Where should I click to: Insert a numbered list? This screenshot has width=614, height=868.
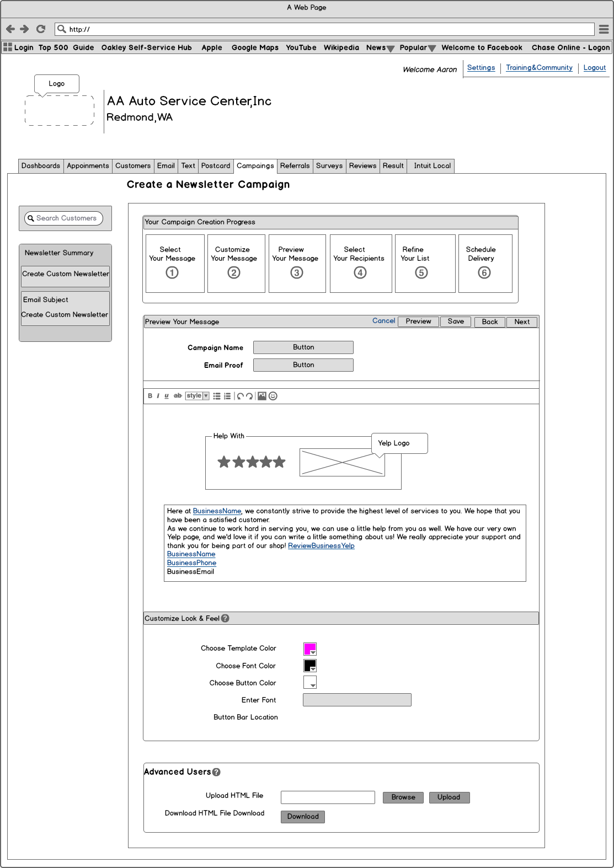pos(227,396)
